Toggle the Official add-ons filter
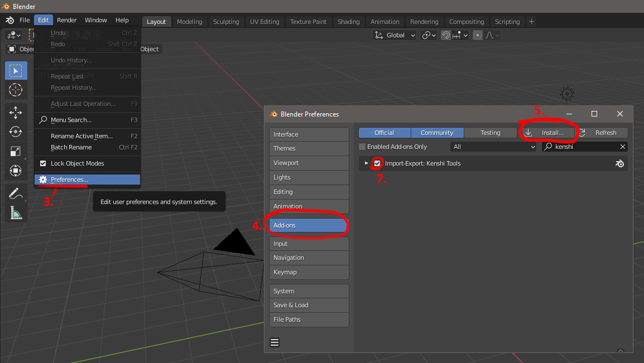644x363 pixels. click(x=385, y=133)
